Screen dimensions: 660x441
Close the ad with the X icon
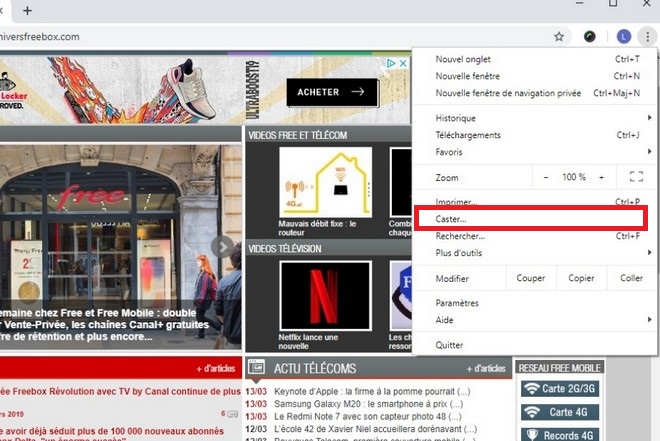(402, 63)
